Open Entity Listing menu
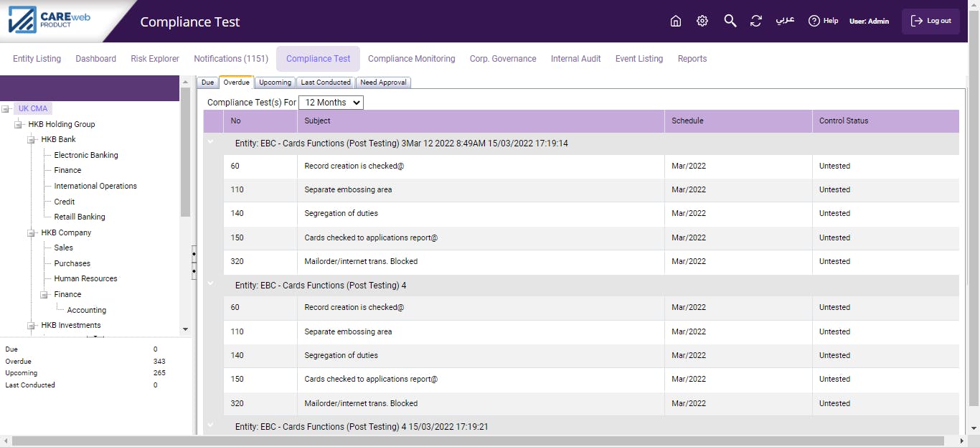 [x=37, y=59]
